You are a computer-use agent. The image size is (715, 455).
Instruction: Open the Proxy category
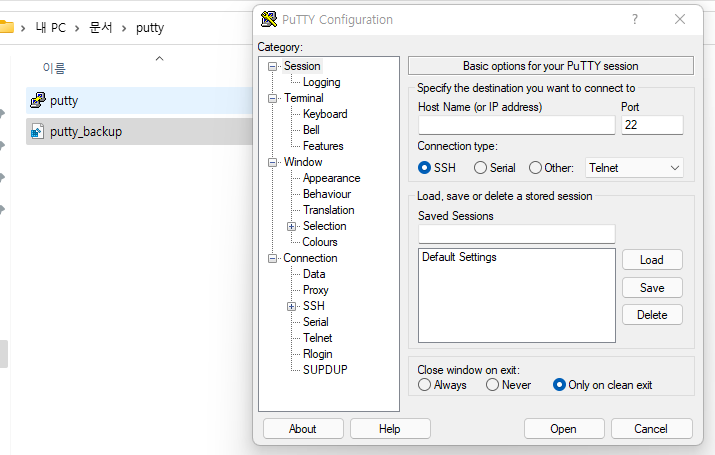click(x=316, y=290)
